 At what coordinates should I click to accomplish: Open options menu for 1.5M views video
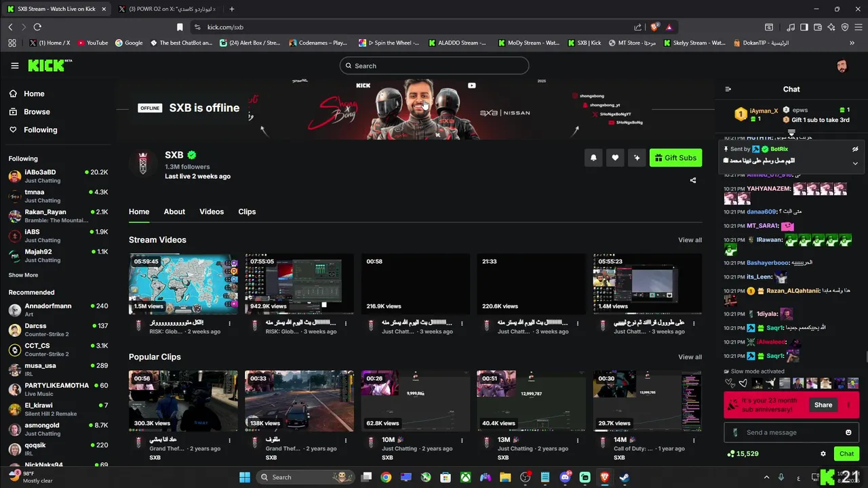(230, 323)
